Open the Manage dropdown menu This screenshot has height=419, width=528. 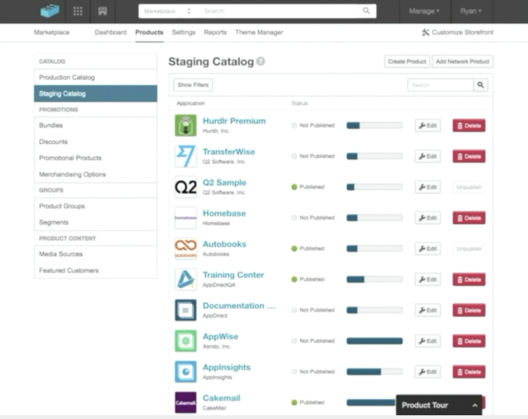(x=424, y=11)
